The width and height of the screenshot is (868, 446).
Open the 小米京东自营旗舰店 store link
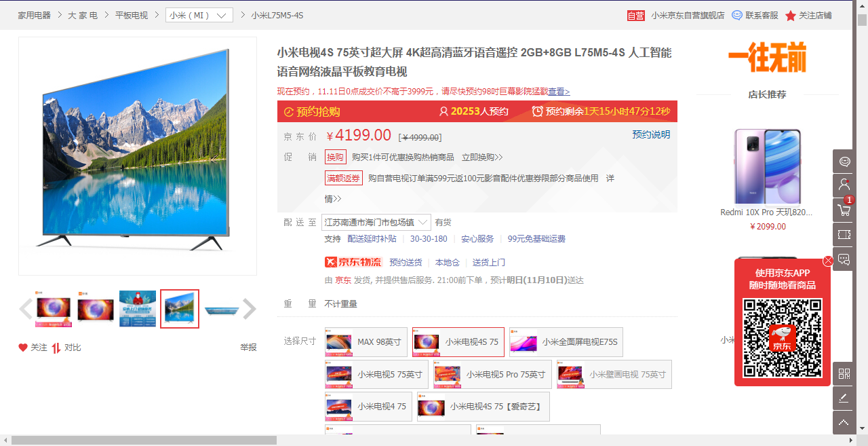[688, 15]
